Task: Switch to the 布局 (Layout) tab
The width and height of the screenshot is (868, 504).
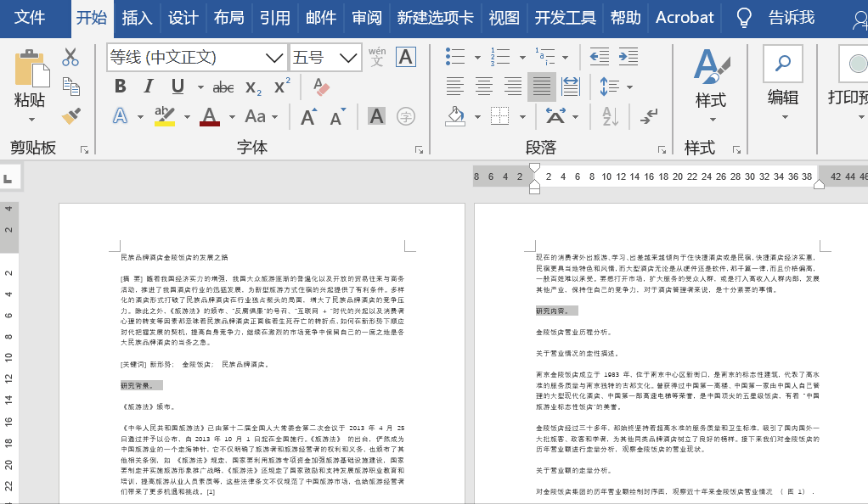Action: click(228, 18)
